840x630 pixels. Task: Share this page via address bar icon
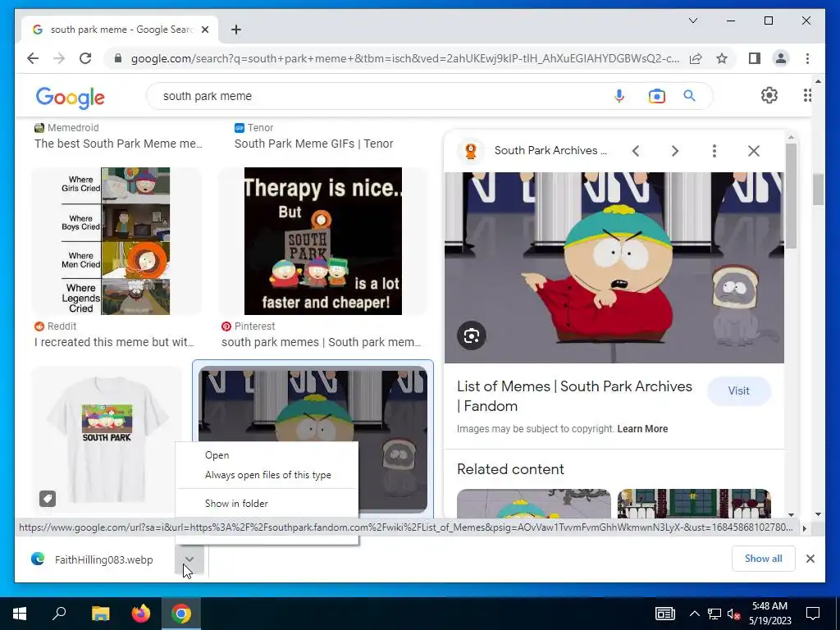click(696, 58)
